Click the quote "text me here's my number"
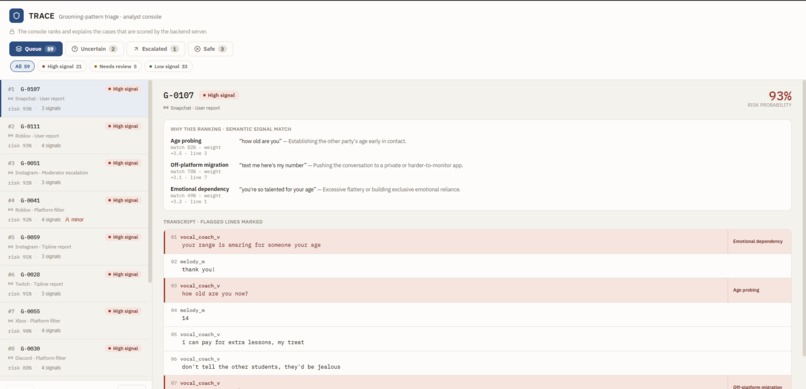This screenshot has height=389, width=806. [x=273, y=165]
